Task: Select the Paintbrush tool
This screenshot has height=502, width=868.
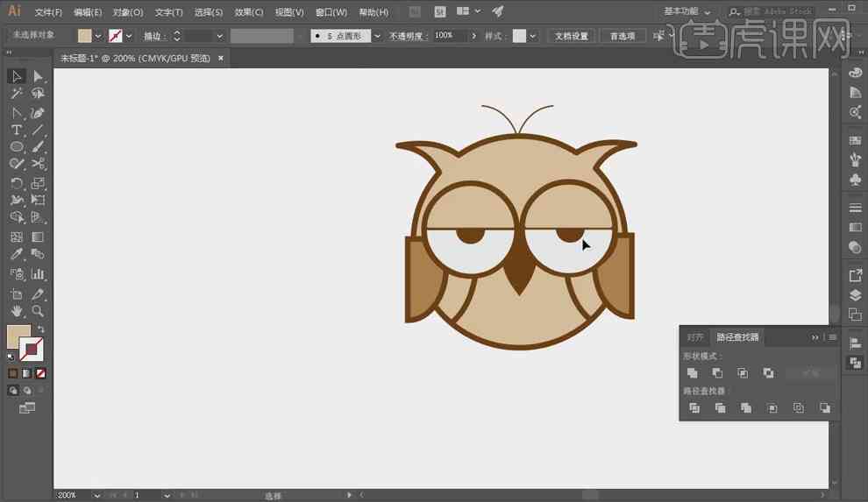Action: coord(38,146)
